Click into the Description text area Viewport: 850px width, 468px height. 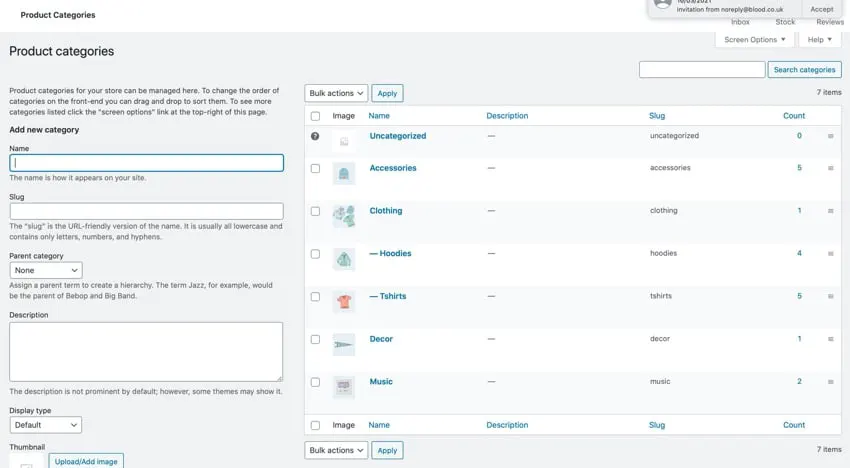pyautogui.click(x=146, y=352)
